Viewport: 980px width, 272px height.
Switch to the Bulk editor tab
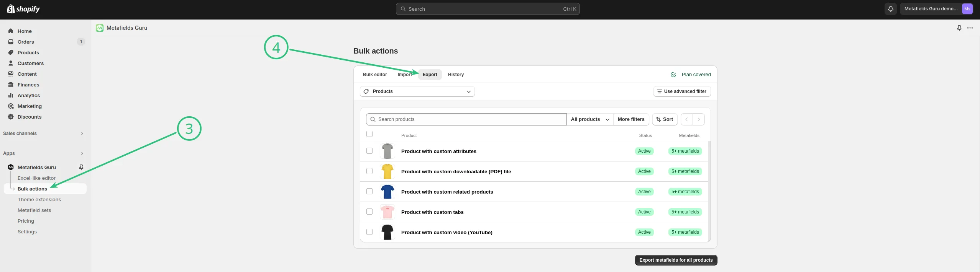[375, 75]
